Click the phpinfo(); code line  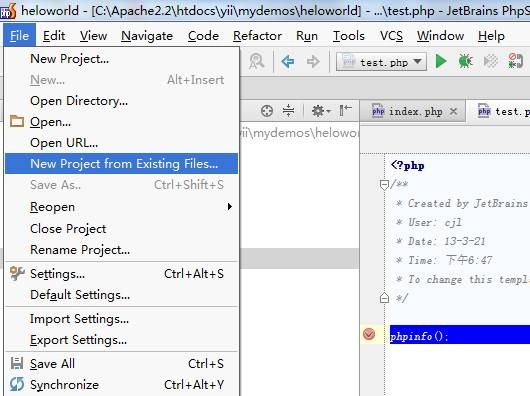460,335
